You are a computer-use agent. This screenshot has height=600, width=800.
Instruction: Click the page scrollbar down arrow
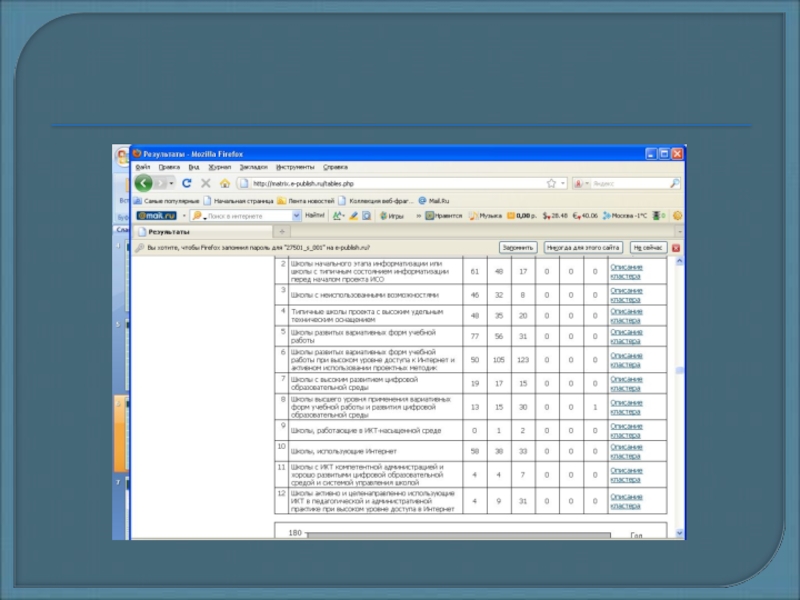679,533
